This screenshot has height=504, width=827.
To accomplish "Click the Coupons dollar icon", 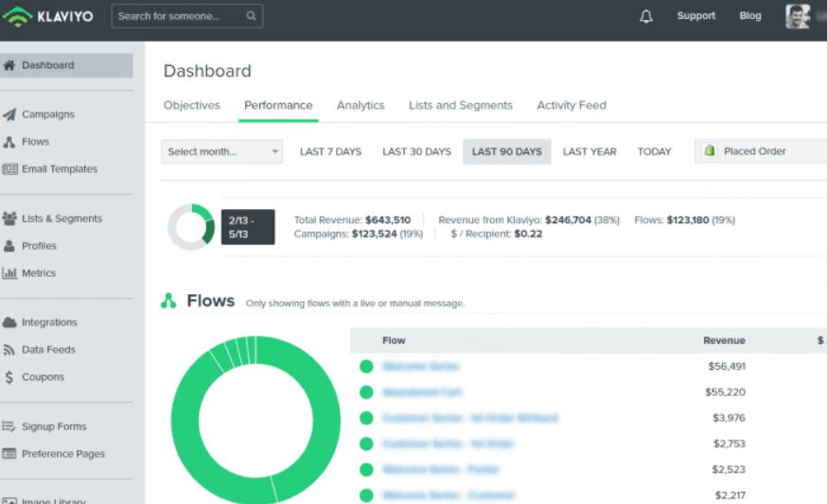I will [9, 377].
